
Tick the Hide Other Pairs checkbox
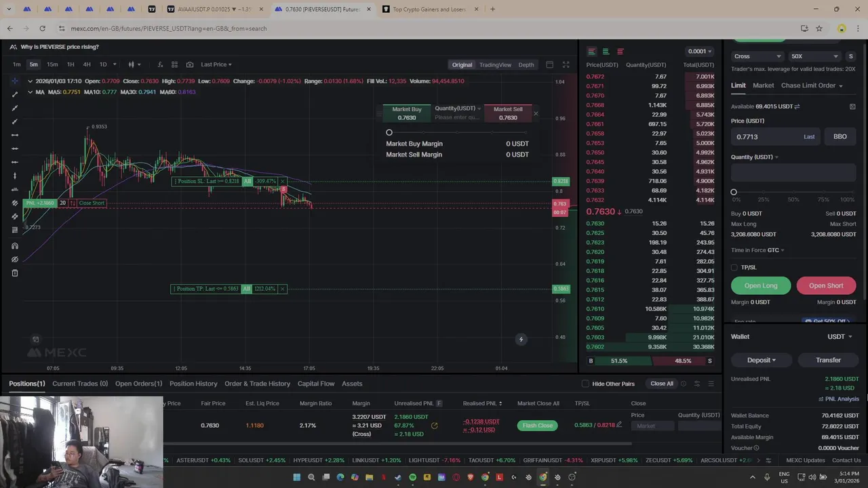tap(585, 384)
